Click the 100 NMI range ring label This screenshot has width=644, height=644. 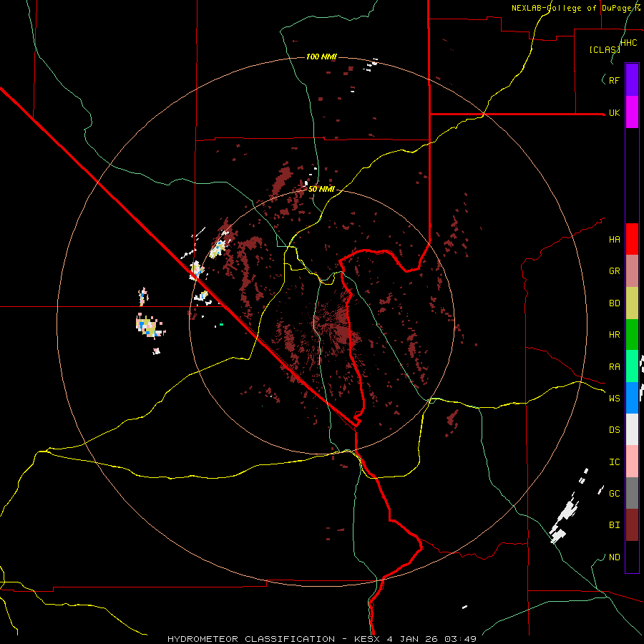pyautogui.click(x=321, y=57)
